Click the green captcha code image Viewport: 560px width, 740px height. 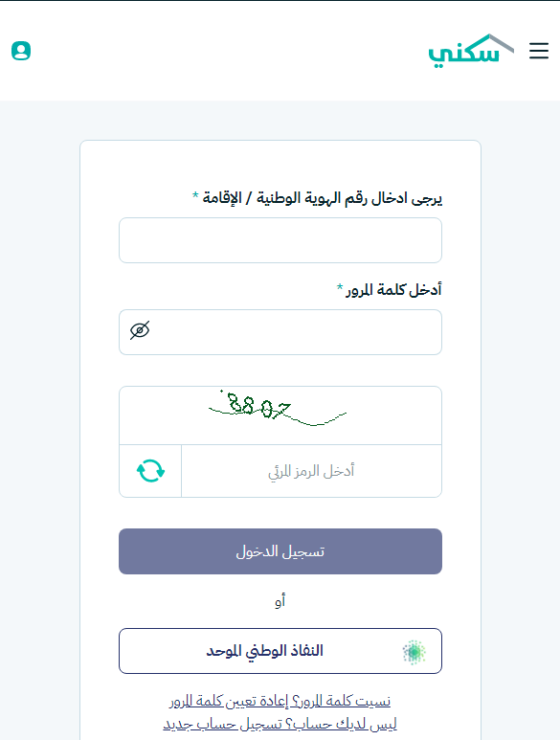278,408
